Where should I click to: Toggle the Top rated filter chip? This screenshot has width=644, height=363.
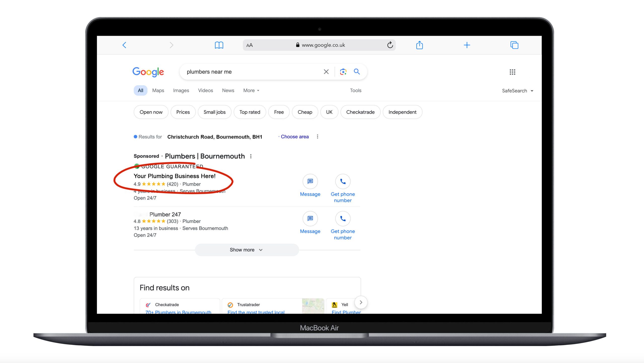(x=250, y=112)
